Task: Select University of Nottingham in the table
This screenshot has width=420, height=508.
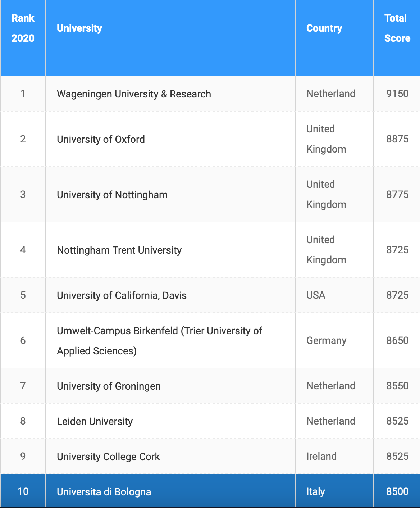Action: pyautogui.click(x=112, y=195)
